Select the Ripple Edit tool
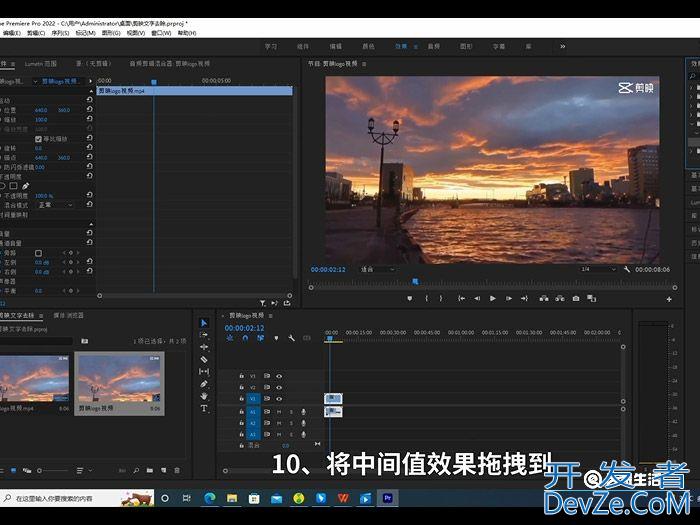 (x=204, y=347)
